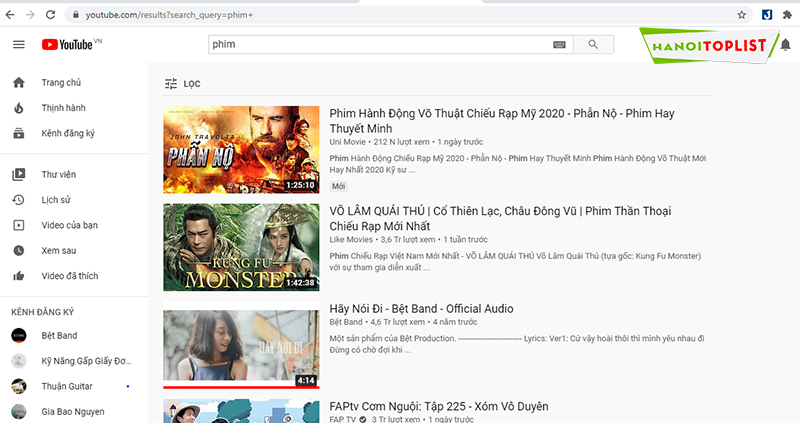Open the notifications bell
Viewport: 800px width, 423px height.
785,45
